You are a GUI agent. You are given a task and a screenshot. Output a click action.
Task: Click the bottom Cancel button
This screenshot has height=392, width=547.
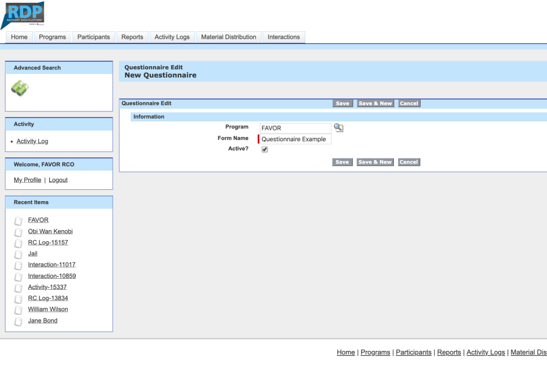click(409, 162)
